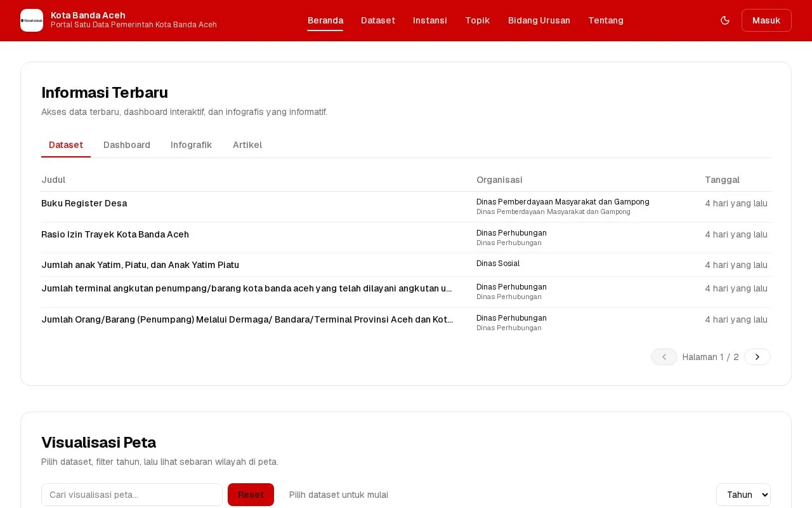Select the Dataset tab under Informasi Terbaru
Image resolution: width=812 pixels, height=508 pixels.
(66, 145)
